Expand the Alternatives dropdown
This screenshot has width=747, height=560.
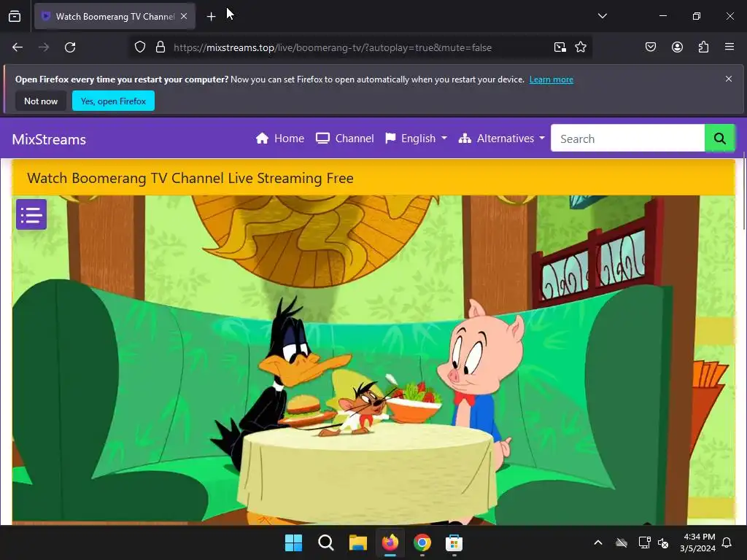tap(502, 139)
